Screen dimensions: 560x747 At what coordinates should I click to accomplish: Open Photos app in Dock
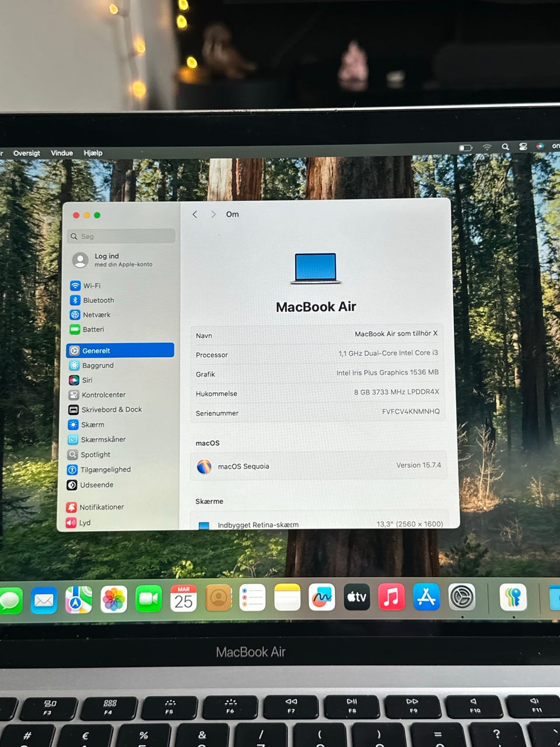[x=114, y=599]
